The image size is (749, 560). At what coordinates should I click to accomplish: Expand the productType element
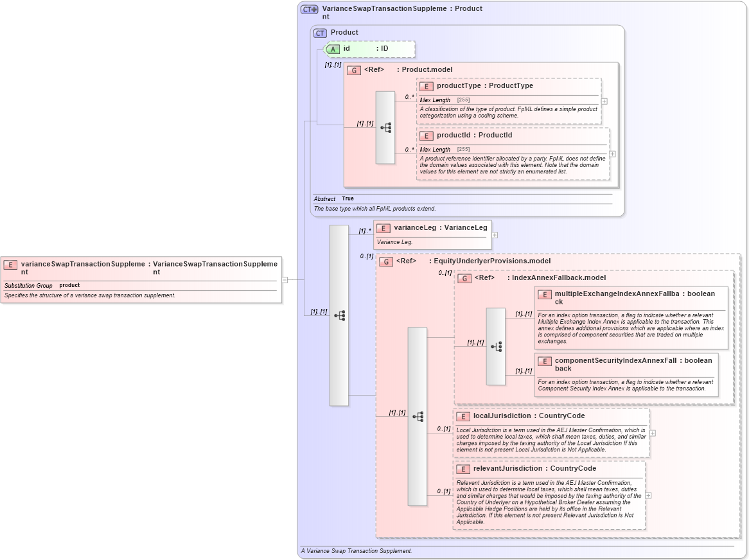(x=604, y=101)
